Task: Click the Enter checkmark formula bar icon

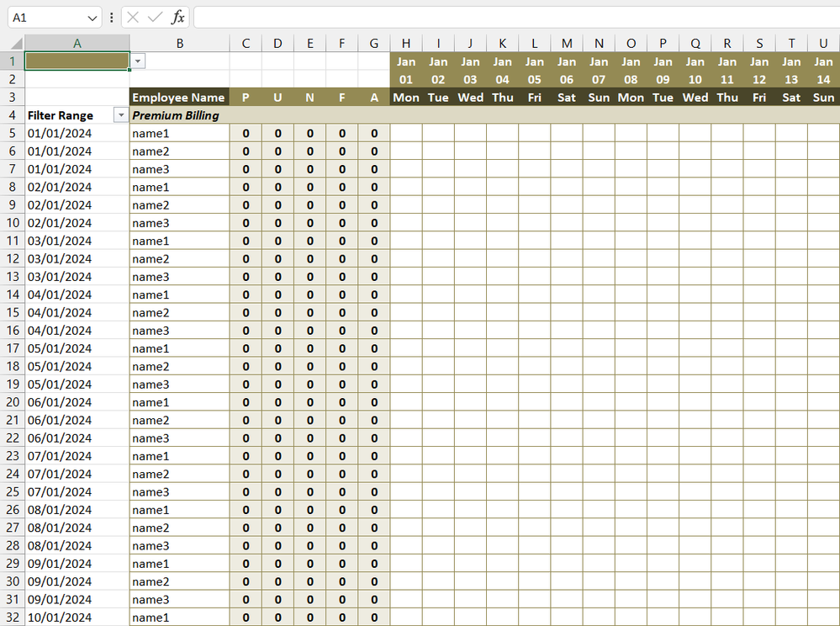Action: pyautogui.click(x=155, y=18)
